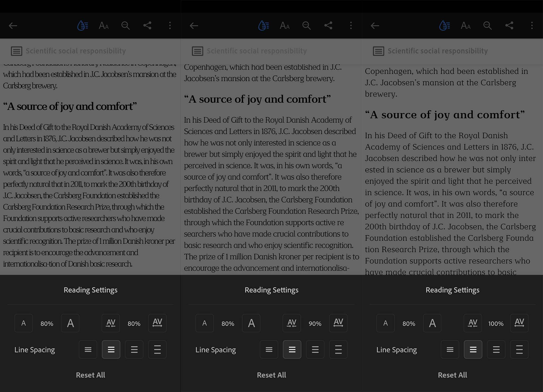Tap the 100% character spacing value
This screenshot has width=543, height=392.
pyautogui.click(x=496, y=323)
